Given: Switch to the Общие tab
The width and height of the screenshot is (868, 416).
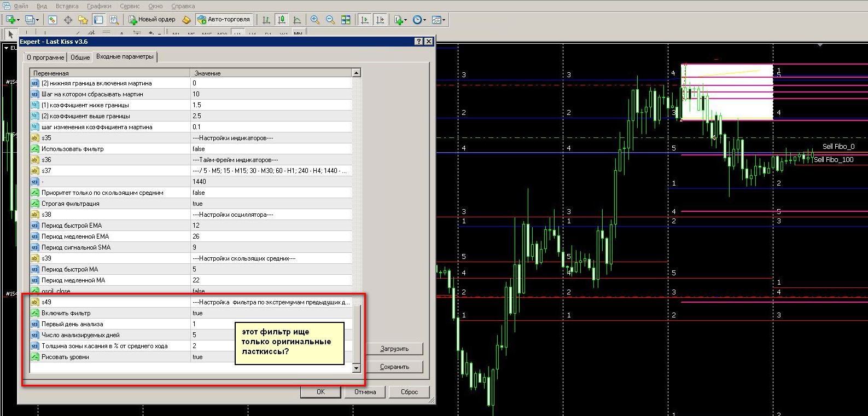Looking at the screenshot, I should coord(80,57).
